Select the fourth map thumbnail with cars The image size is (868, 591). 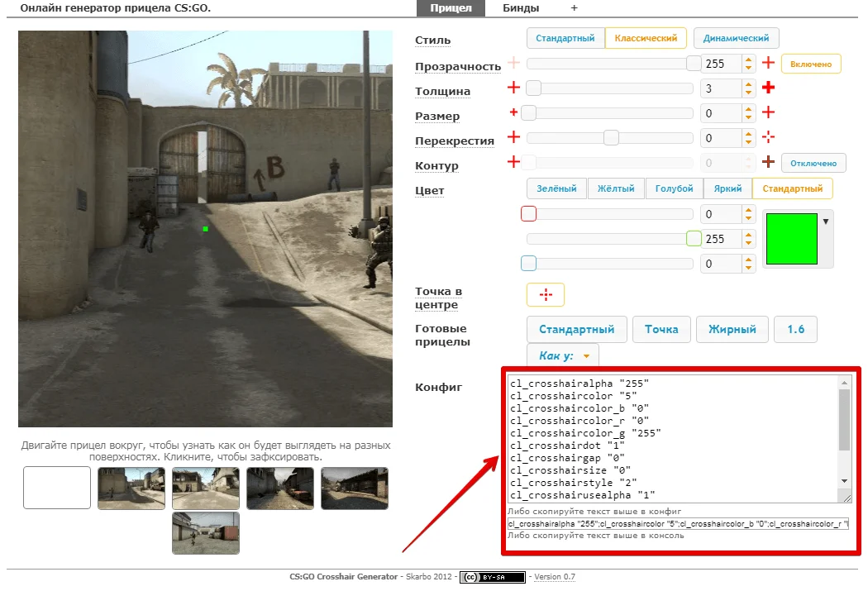(x=280, y=488)
